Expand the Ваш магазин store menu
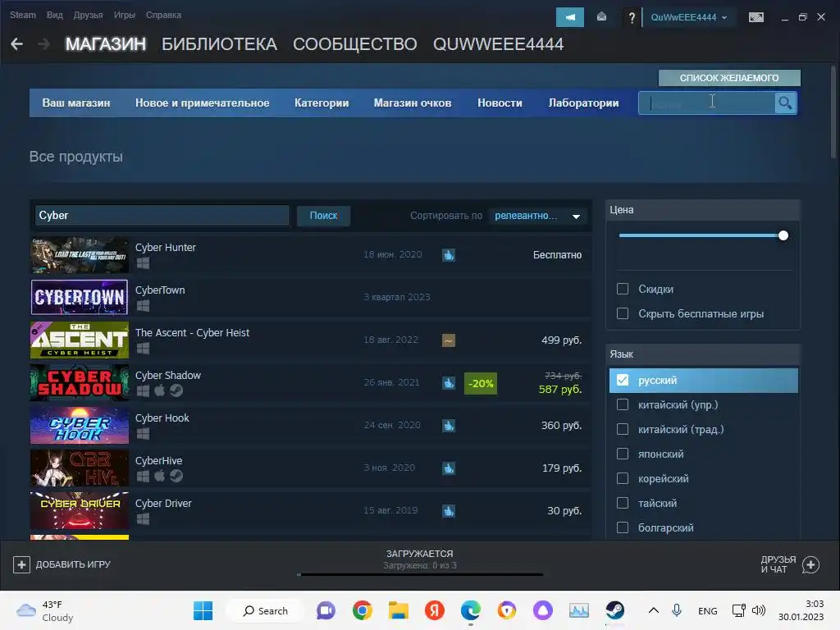This screenshot has width=840, height=630. click(x=76, y=103)
